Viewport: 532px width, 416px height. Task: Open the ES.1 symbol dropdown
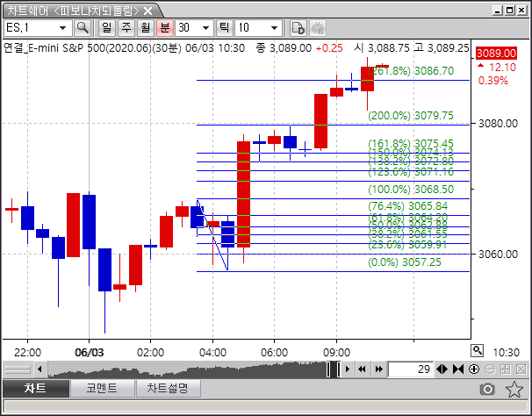click(x=62, y=28)
